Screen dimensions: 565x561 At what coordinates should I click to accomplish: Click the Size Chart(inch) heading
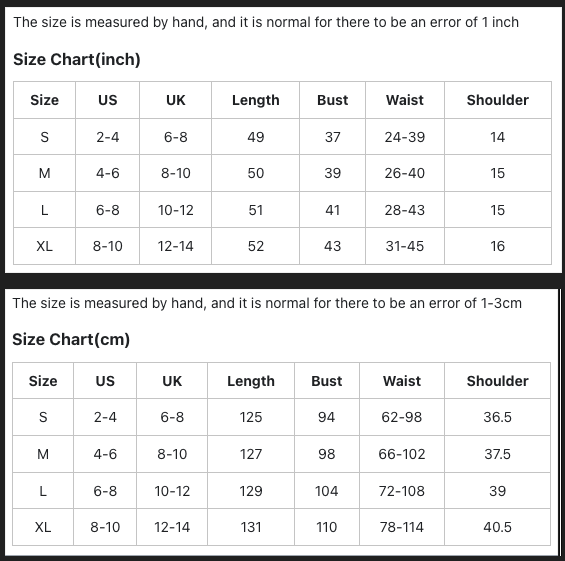tap(77, 59)
